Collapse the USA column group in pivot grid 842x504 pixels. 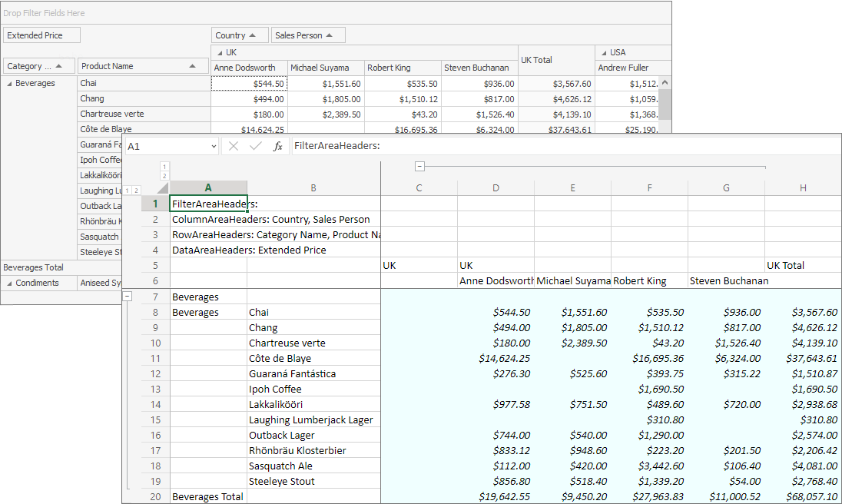tap(604, 52)
